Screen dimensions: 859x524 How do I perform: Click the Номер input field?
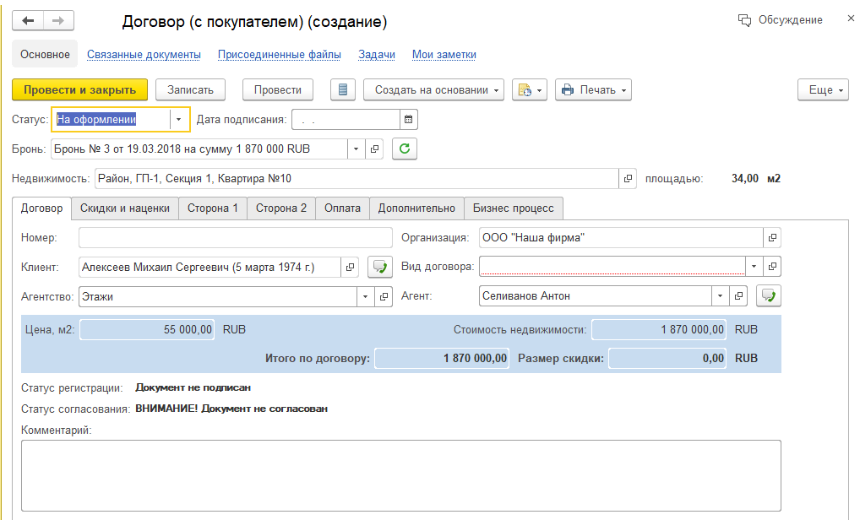pyautogui.click(x=235, y=238)
